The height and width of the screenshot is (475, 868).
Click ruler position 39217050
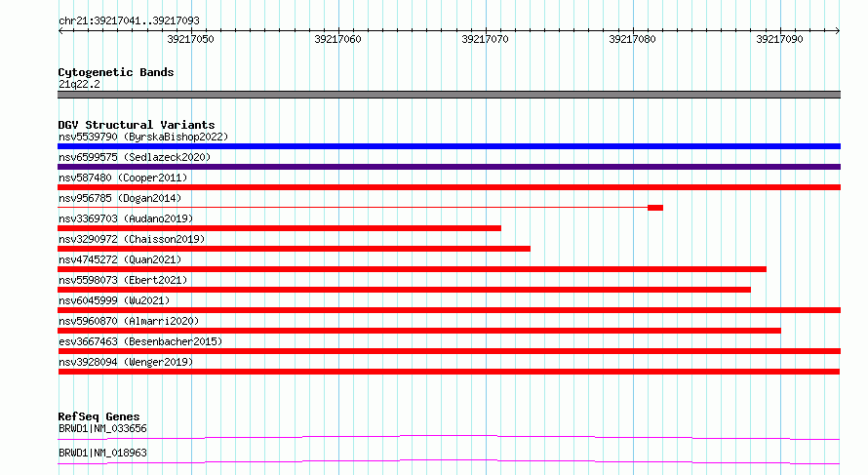pyautogui.click(x=190, y=39)
